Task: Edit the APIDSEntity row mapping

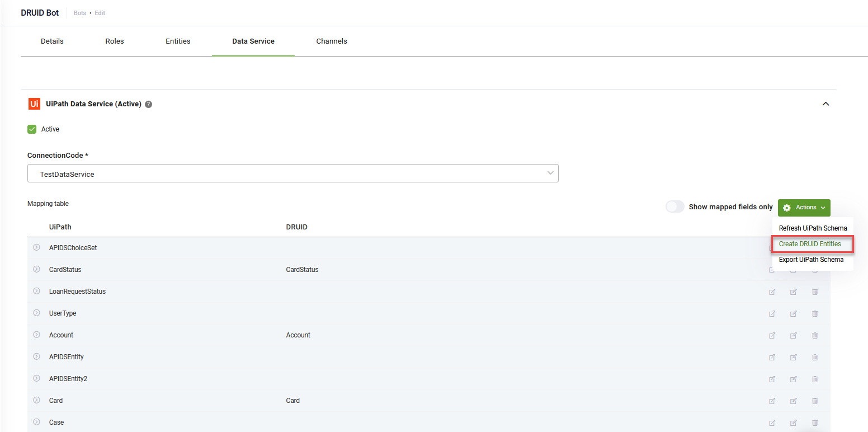Action: [x=794, y=357]
